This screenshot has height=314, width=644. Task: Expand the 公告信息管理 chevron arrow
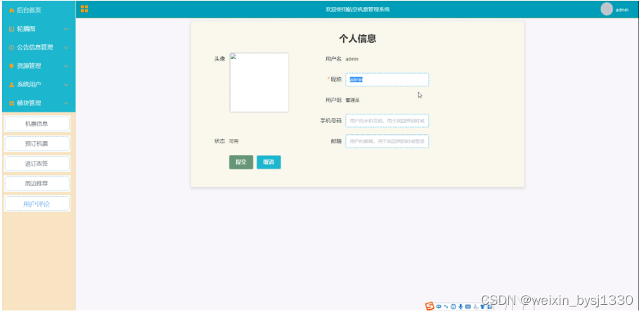click(66, 48)
